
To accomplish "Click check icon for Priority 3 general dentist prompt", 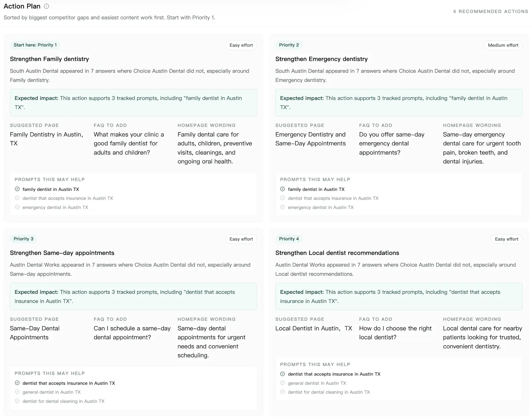I will (x=17, y=392).
